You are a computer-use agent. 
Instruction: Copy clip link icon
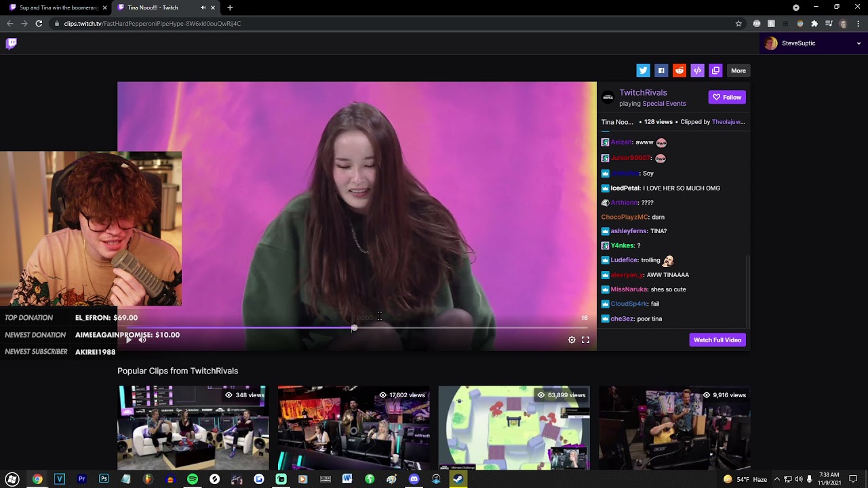tap(715, 70)
